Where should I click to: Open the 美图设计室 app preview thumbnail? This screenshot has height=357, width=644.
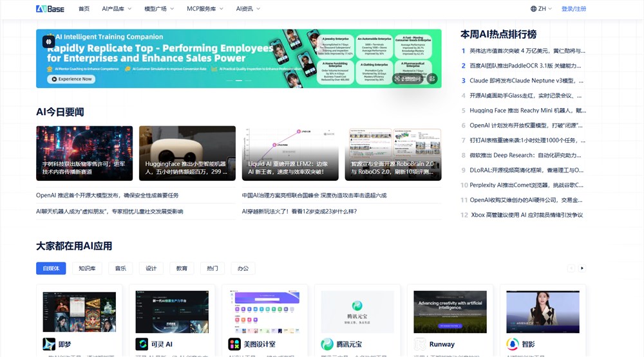click(x=265, y=312)
